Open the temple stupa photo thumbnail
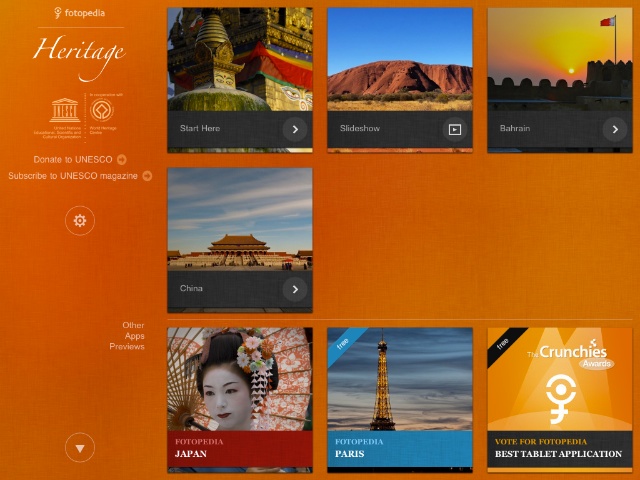Image resolution: width=640 pixels, height=480 pixels. pyautogui.click(x=240, y=59)
